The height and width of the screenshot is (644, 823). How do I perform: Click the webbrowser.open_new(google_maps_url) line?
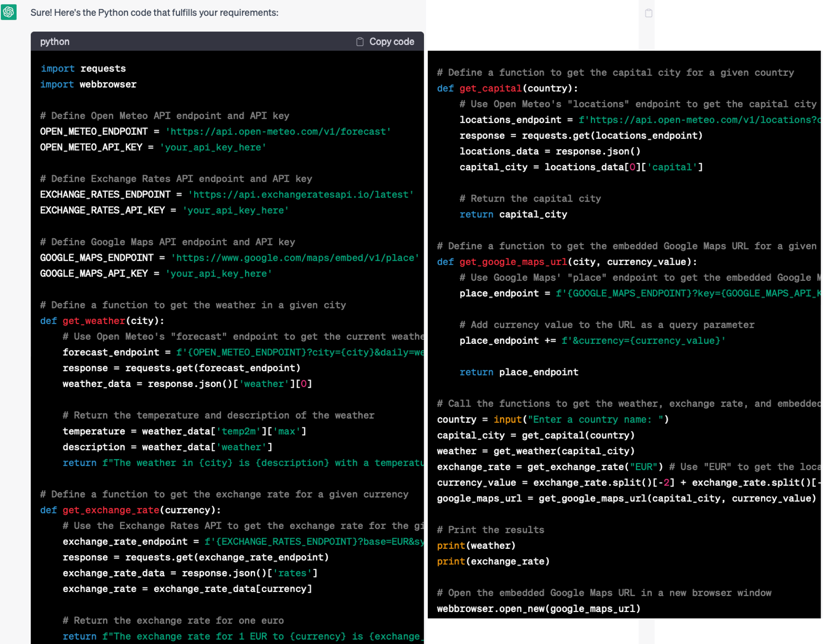538,609
